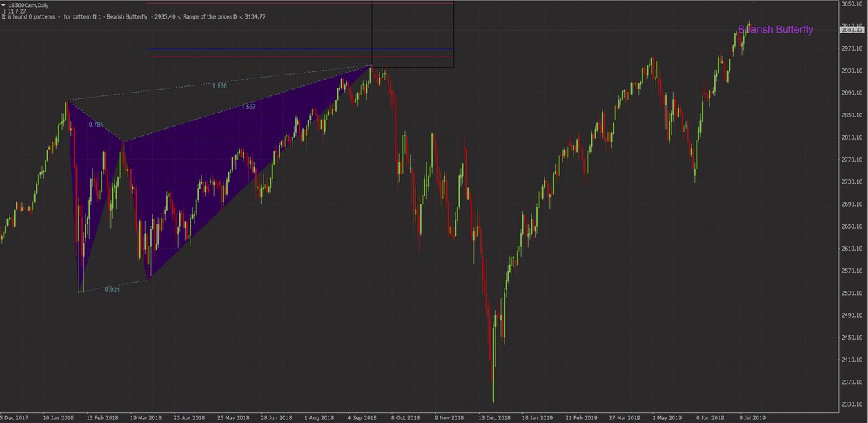Click the 0.921 ratio label
Viewport: 868px width, 423px height.
[x=112, y=290]
